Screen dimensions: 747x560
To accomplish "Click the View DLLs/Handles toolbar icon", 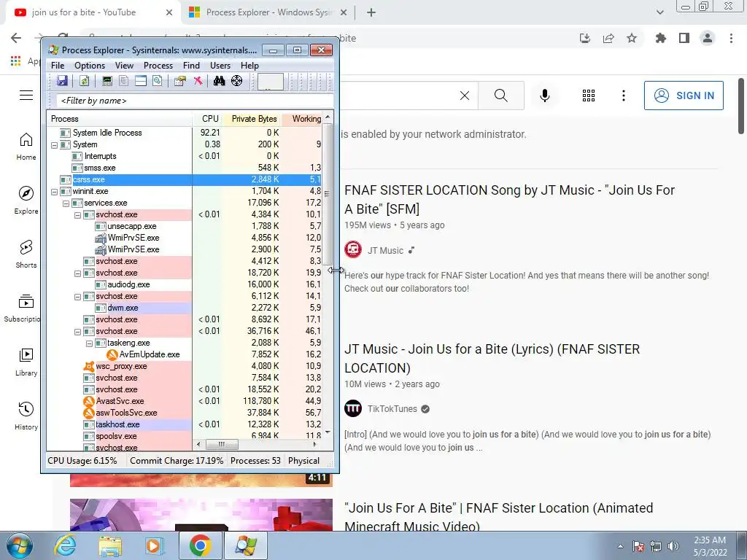I will (158, 81).
